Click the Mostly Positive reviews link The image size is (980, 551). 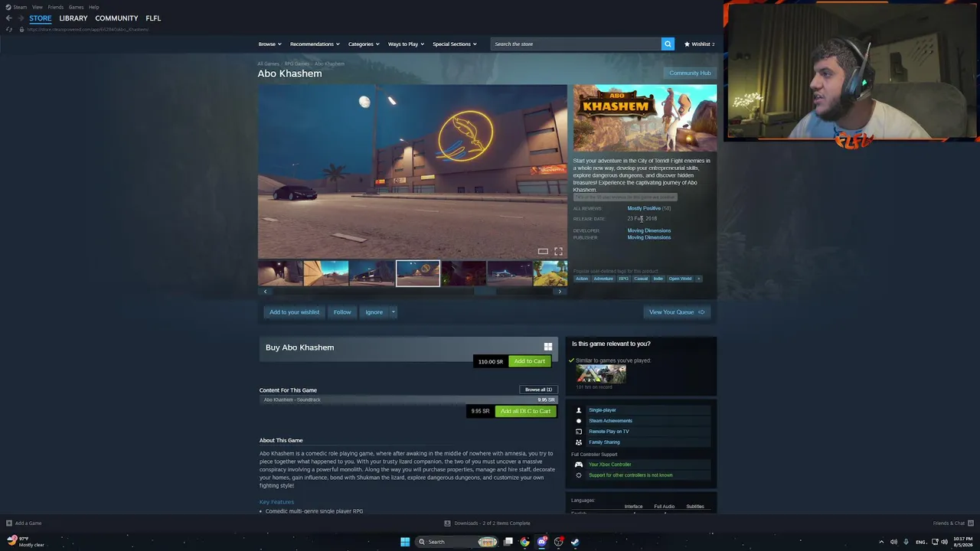[x=644, y=208]
